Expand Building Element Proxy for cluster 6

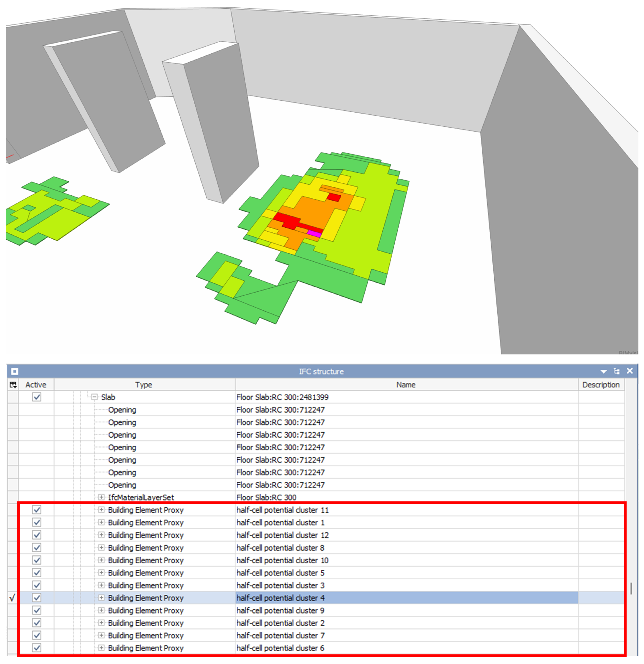[x=101, y=648]
